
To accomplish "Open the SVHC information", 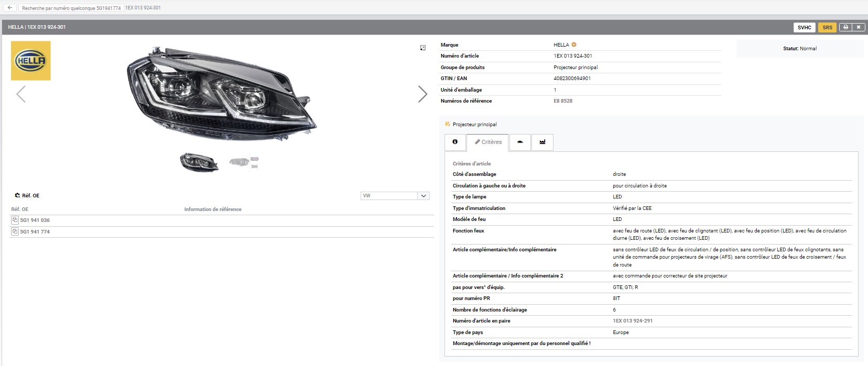I will coord(804,27).
